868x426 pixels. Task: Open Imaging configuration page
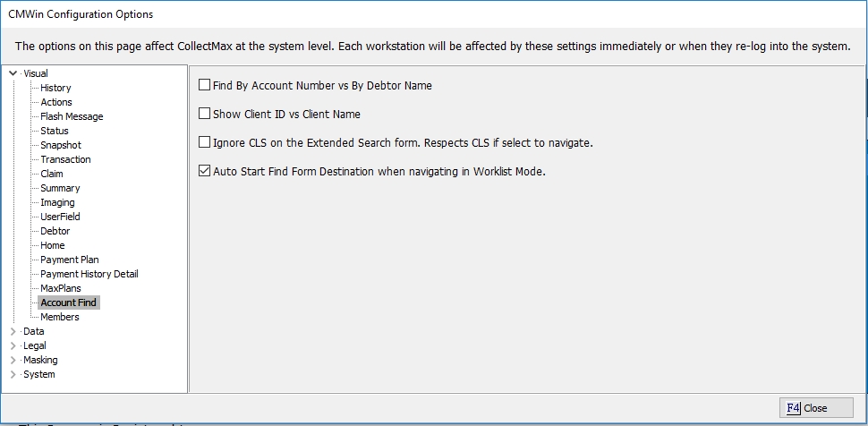point(57,202)
